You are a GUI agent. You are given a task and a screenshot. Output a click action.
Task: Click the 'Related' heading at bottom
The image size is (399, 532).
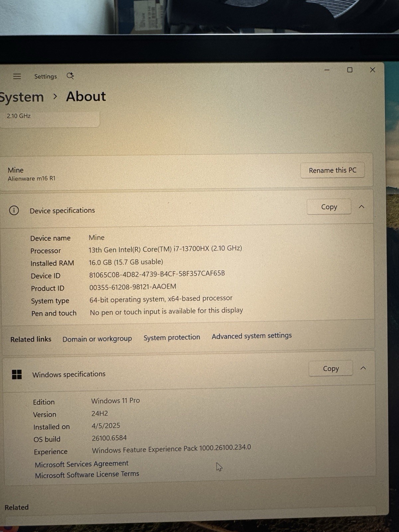click(17, 507)
